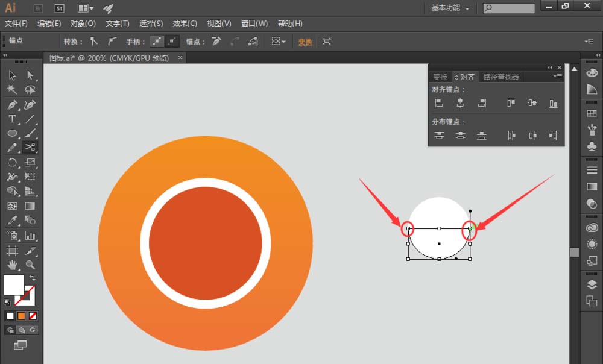Image resolution: width=603 pixels, height=364 pixels.
Task: Open the Stroke panel in the right dock
Action: pyautogui.click(x=592, y=170)
